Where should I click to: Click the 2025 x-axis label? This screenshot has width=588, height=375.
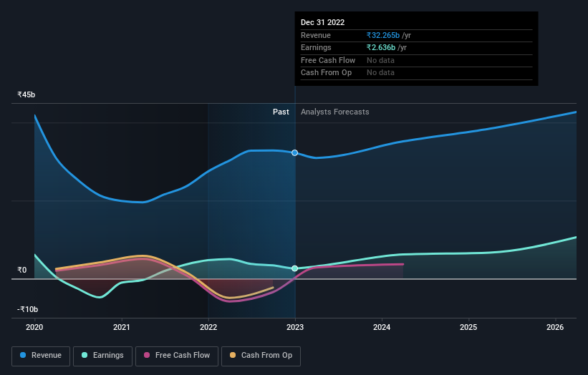(468, 327)
